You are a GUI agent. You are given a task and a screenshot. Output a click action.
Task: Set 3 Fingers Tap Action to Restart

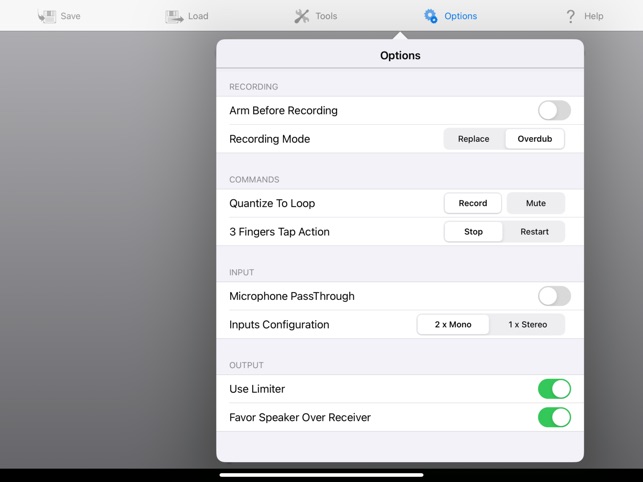[534, 232]
